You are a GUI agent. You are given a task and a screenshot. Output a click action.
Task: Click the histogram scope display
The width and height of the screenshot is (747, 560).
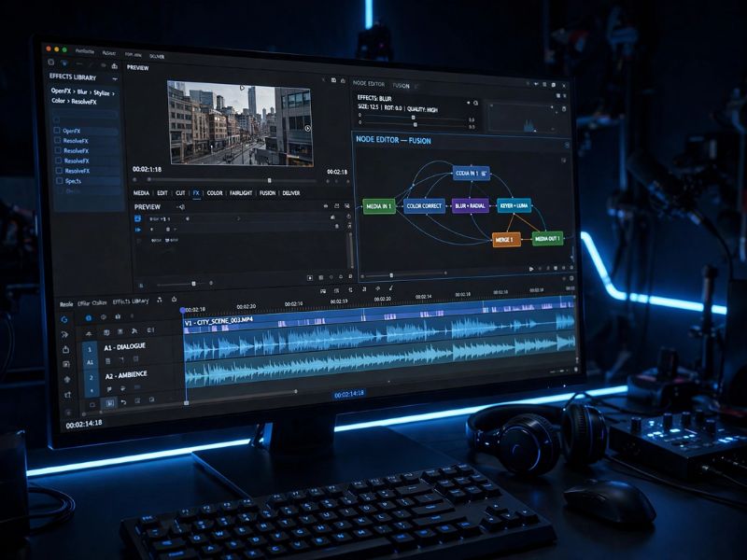pyautogui.click(x=523, y=118)
